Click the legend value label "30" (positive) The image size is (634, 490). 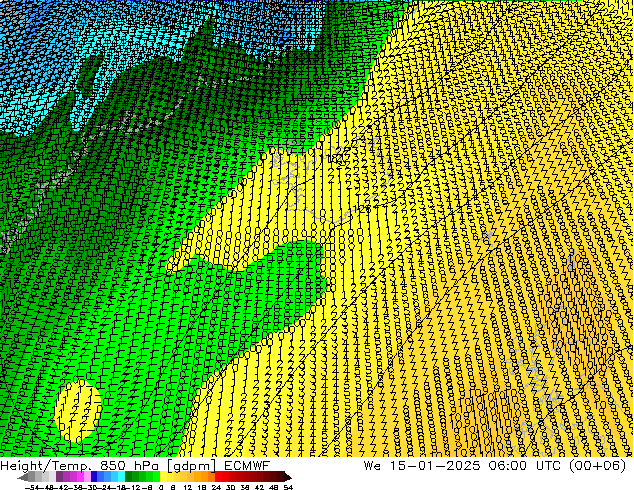pos(230,488)
